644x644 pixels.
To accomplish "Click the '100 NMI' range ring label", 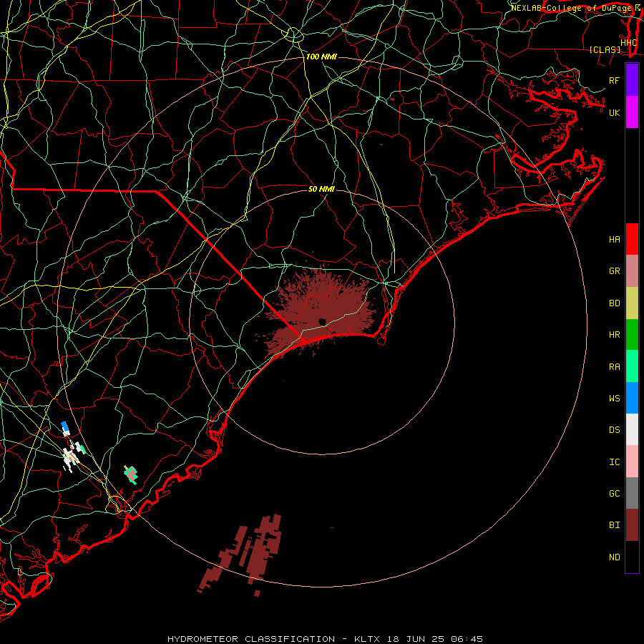I will point(321,57).
